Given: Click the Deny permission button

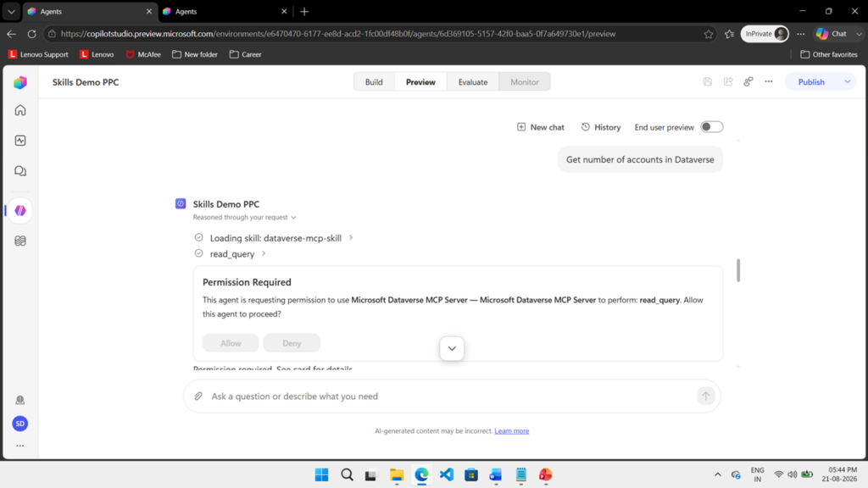Looking at the screenshot, I should pos(292,343).
